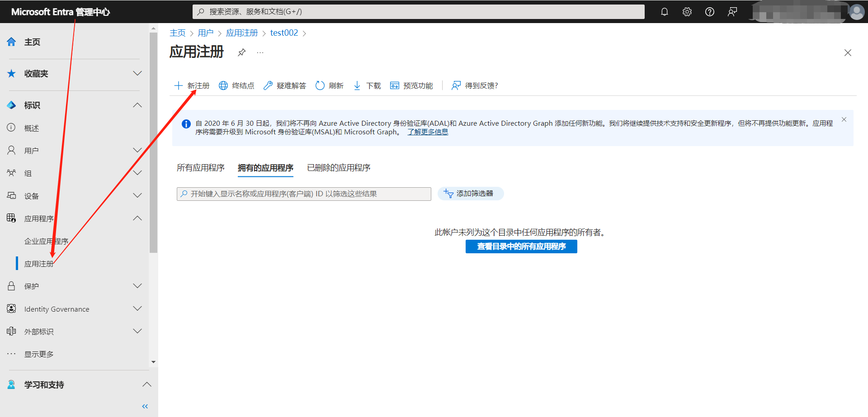Expand the Identity Governance section
The image size is (868, 417).
click(x=137, y=308)
